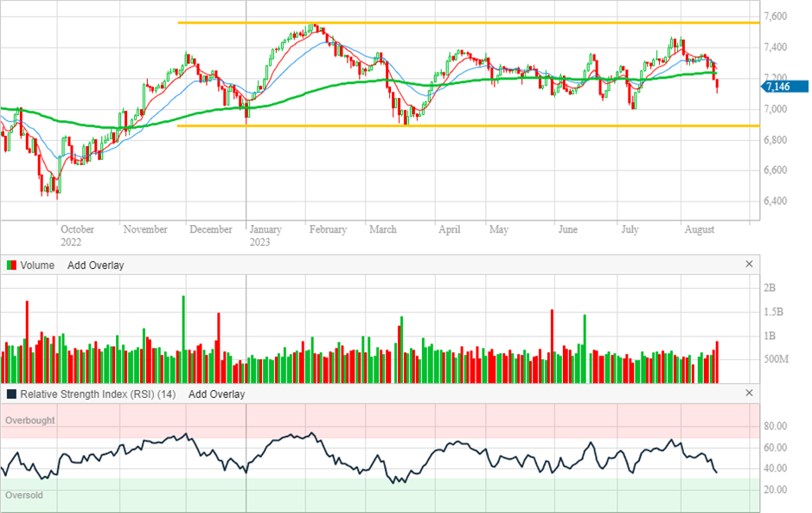This screenshot has width=812, height=513.
Task: Add an overlay to the Volume panel
Action: click(x=95, y=266)
